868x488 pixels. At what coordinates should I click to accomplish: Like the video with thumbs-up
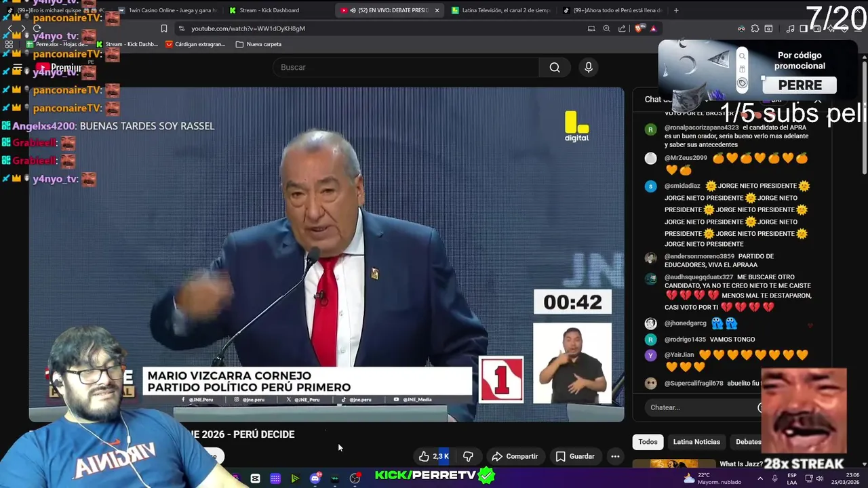point(433,456)
